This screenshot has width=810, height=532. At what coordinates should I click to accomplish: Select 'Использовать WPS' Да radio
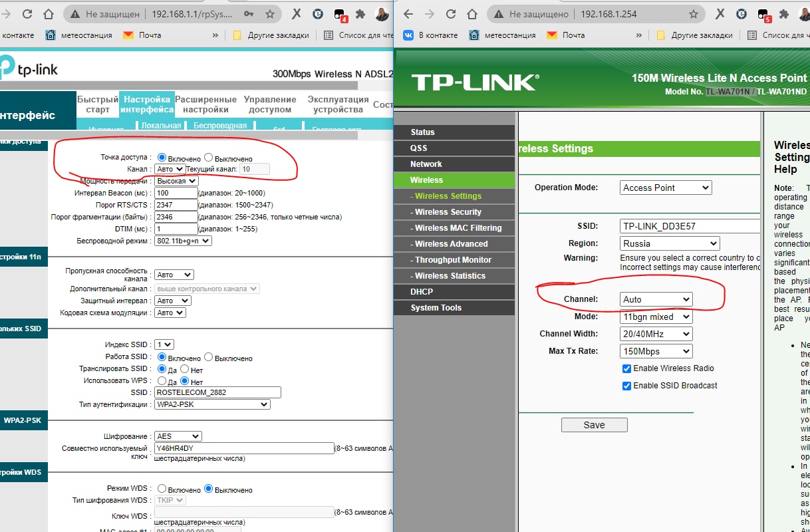point(162,381)
